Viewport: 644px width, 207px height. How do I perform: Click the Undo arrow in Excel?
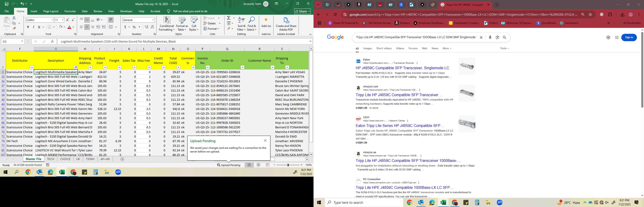pos(22,4)
